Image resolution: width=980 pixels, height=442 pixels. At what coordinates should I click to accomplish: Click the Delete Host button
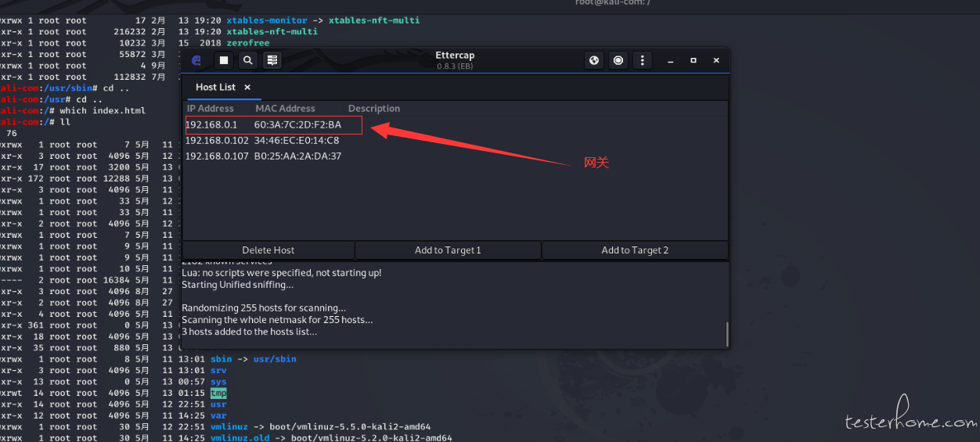[x=268, y=250]
